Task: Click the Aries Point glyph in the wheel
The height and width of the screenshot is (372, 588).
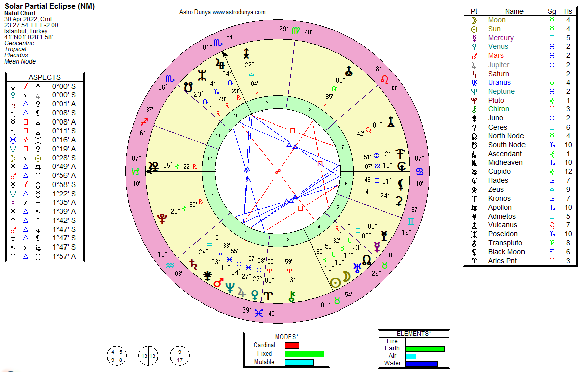Action: tap(268, 295)
